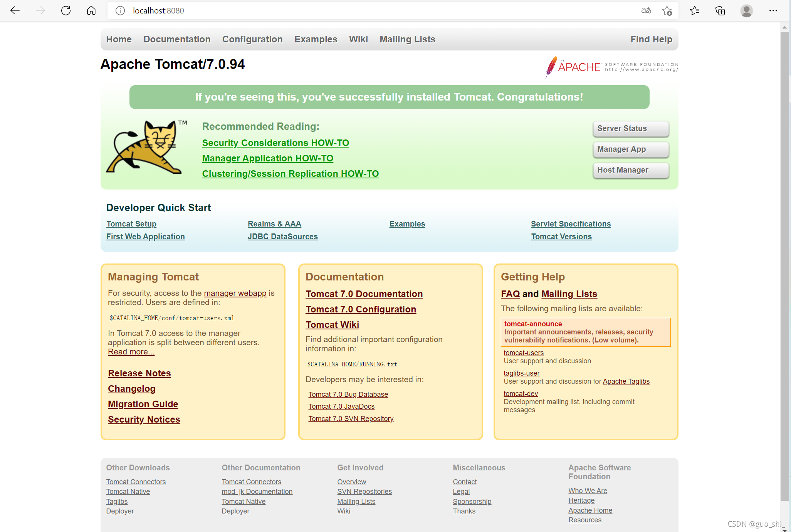
Task: Open the browser profile avatar
Action: click(746, 11)
